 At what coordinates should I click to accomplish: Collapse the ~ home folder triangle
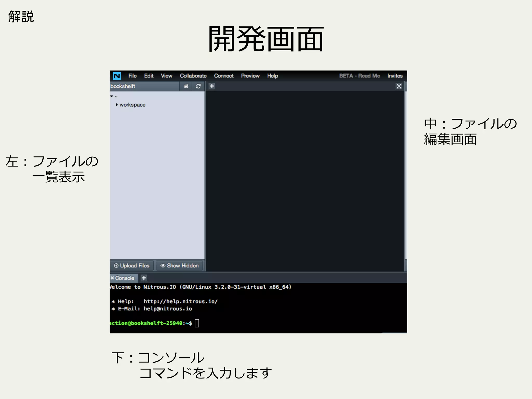click(x=112, y=96)
